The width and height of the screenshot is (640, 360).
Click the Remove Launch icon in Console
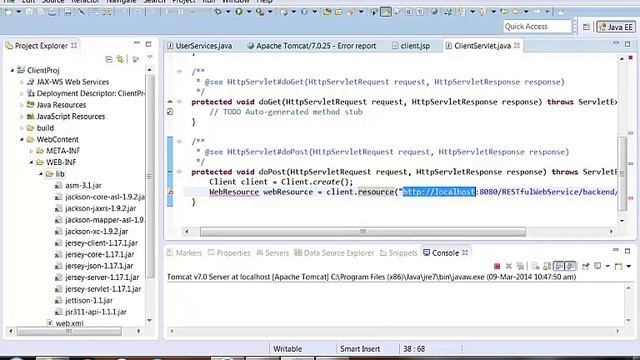pos(509,266)
